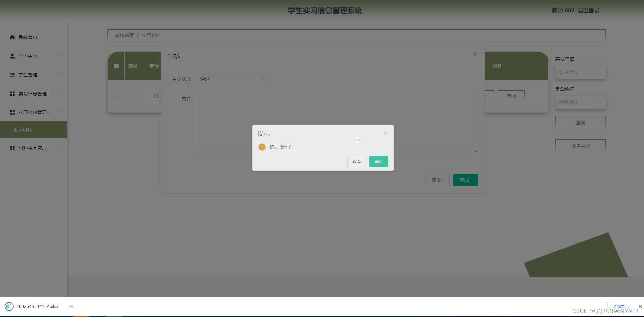Image resolution: width=644 pixels, height=317 pixels.
Task: Open the 审核状态 dropdown showing 通过
Action: click(x=232, y=79)
